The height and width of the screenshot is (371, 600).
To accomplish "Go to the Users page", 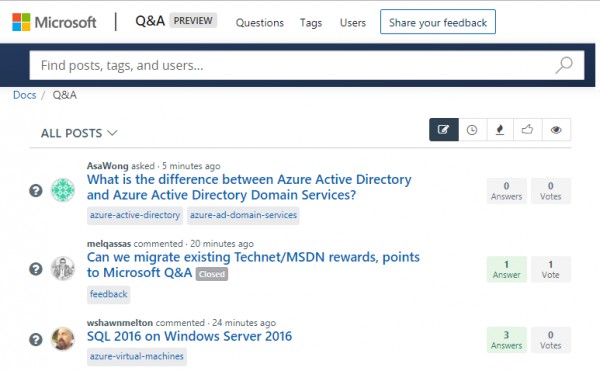I will pos(353,23).
